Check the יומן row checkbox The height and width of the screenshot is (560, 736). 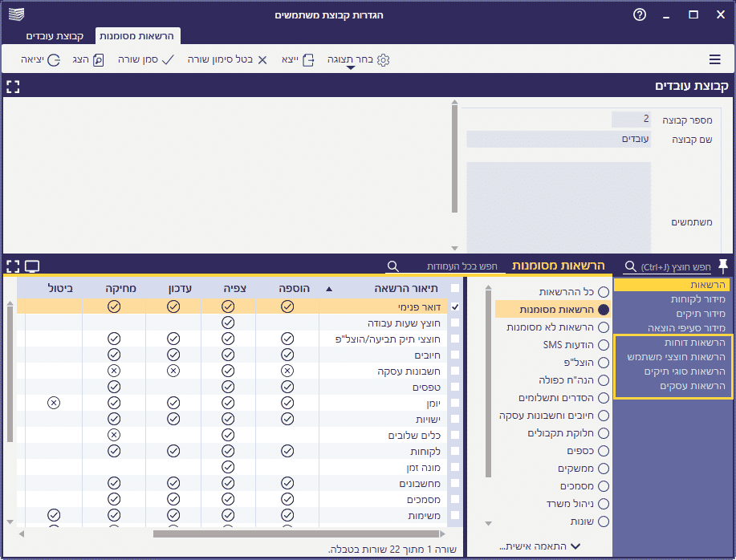454,403
